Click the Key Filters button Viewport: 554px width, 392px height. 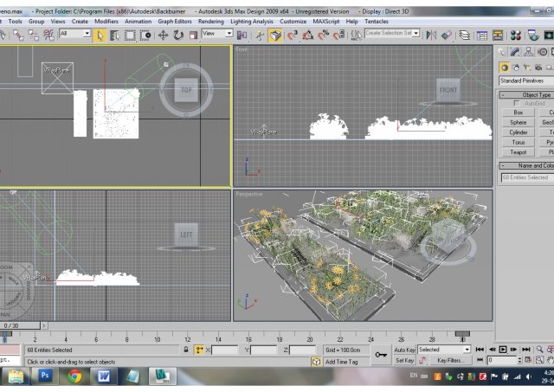click(x=448, y=360)
